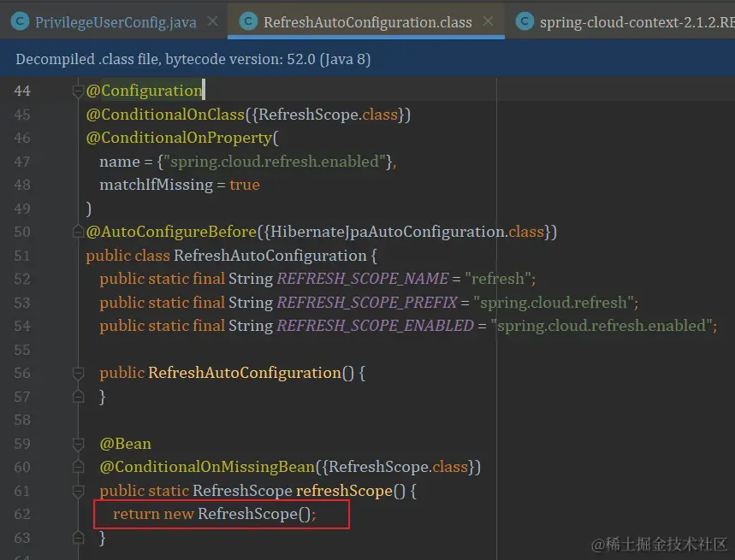Click the return new RefreshScope() statement

tap(214, 514)
